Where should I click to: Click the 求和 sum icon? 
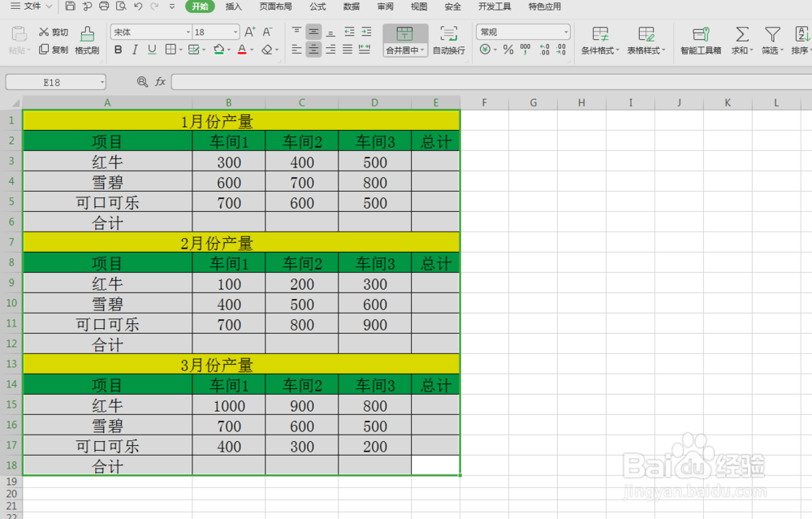(742, 34)
